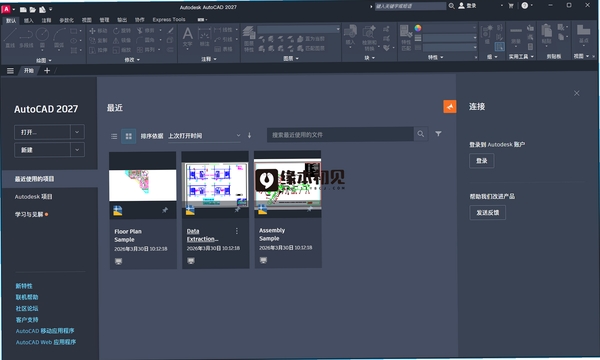Pin the Data Extraction card
Screen dimensions: 600x360
237,210
